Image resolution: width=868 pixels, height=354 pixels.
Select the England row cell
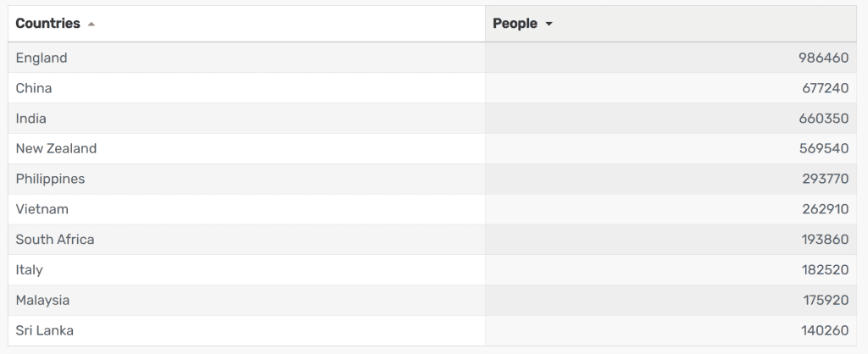[247, 58]
